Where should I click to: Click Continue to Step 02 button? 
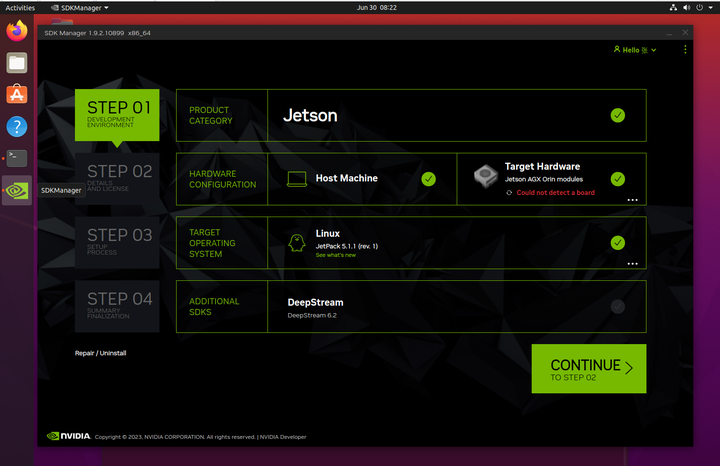click(x=589, y=369)
